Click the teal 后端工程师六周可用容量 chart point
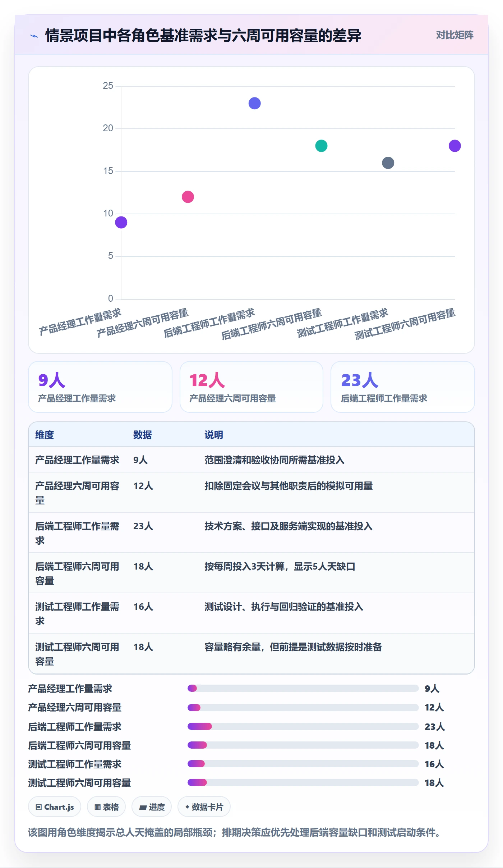Viewport: 503px width, 868px height. point(321,146)
